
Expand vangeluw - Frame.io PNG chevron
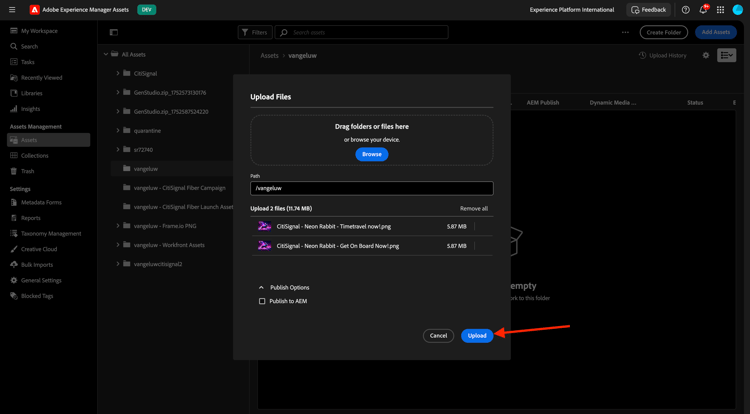point(118,226)
